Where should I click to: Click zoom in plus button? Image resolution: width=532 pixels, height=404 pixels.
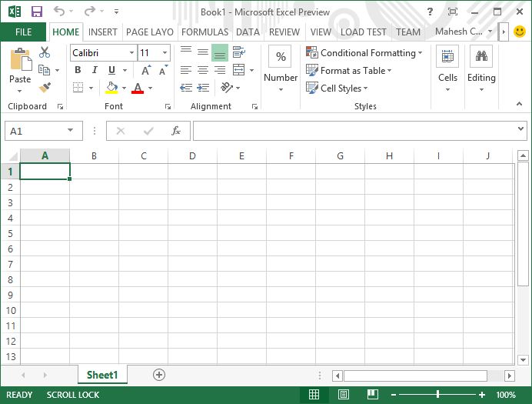click(x=482, y=395)
